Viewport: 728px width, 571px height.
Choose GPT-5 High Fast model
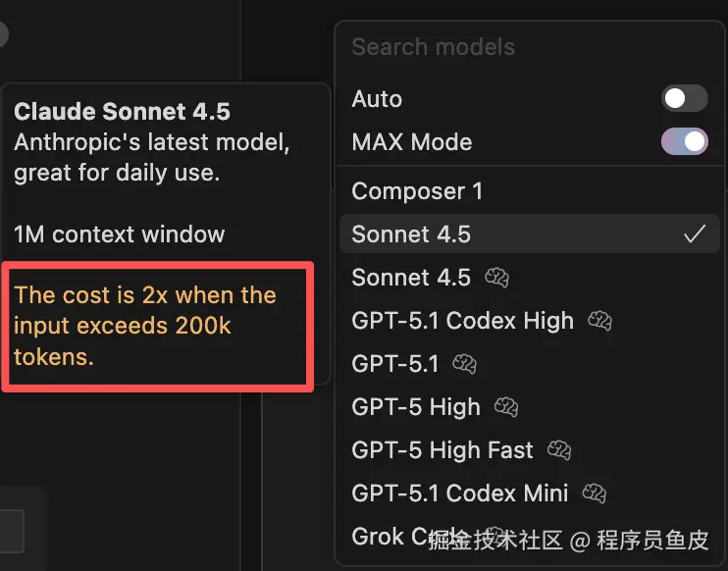click(442, 450)
